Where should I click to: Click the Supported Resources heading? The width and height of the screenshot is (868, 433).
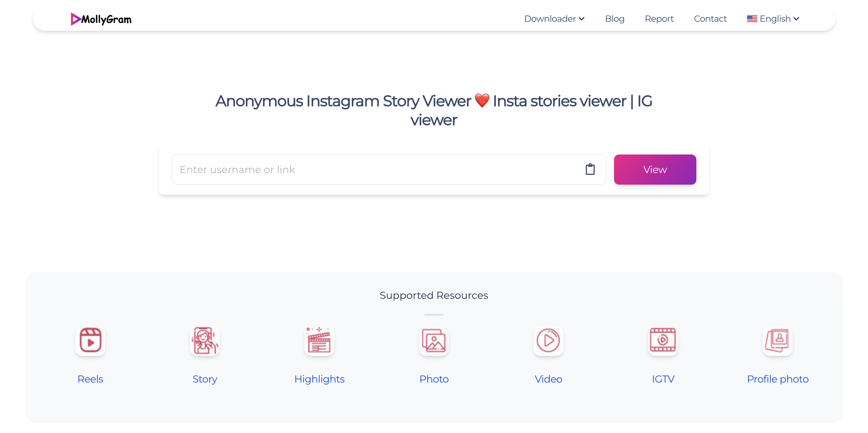tap(434, 295)
